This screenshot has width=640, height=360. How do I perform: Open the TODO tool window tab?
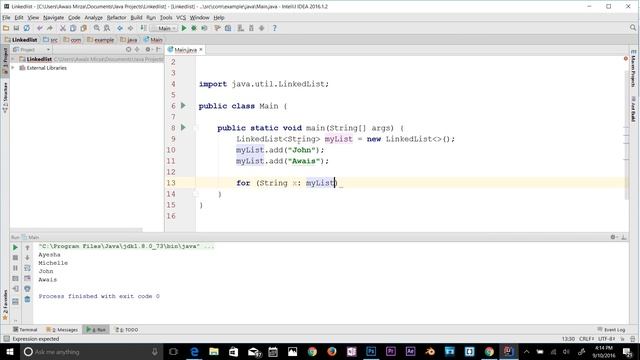pyautogui.click(x=127, y=329)
